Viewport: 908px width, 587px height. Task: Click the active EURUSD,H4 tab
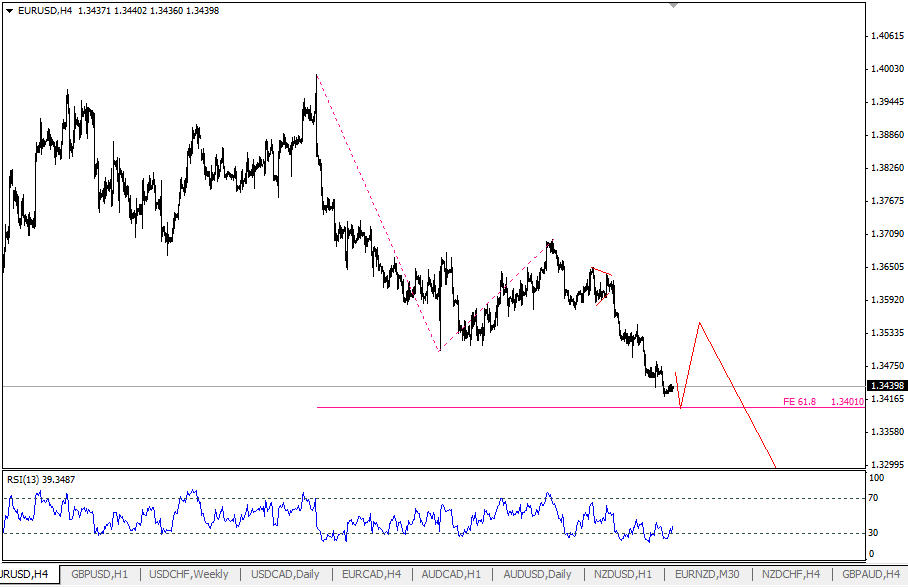(26, 575)
